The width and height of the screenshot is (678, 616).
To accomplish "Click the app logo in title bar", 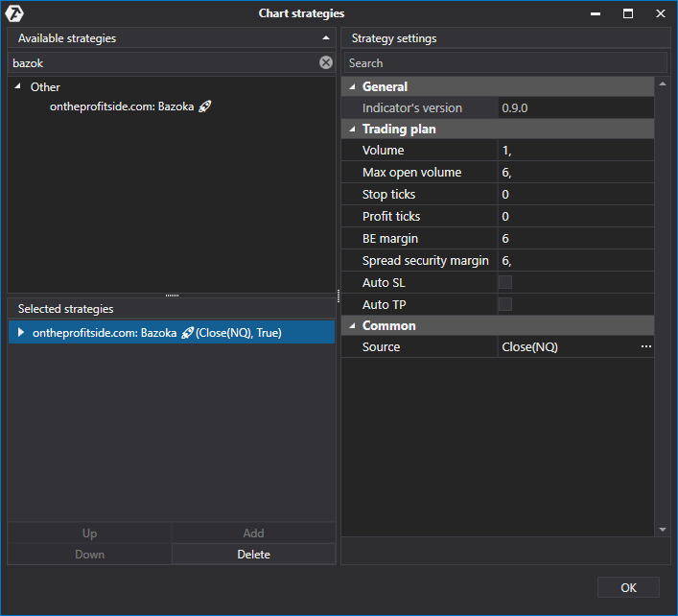I will tap(14, 13).
